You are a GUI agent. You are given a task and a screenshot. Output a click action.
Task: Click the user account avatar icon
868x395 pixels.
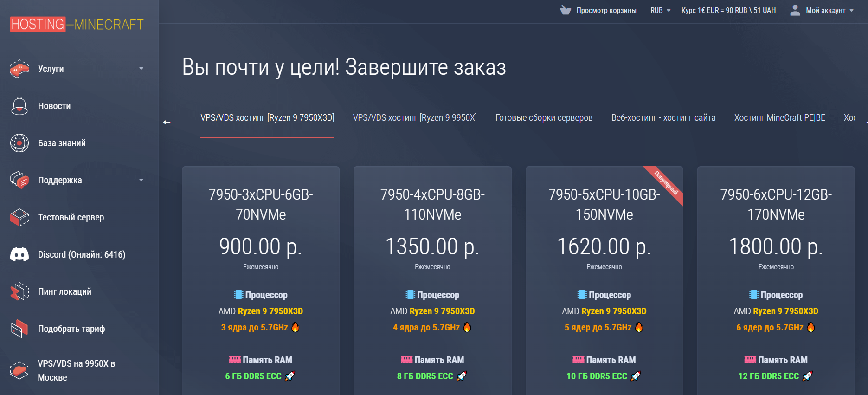(795, 10)
